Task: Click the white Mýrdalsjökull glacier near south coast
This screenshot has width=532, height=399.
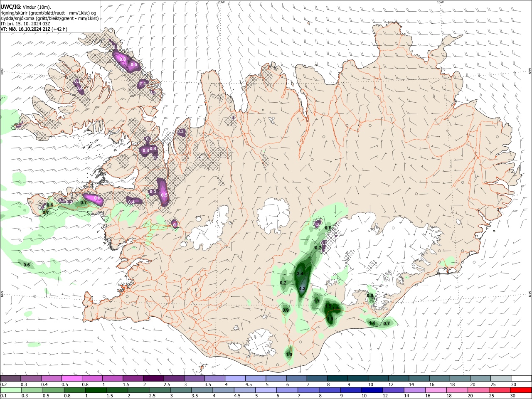Action: pyautogui.click(x=260, y=343)
